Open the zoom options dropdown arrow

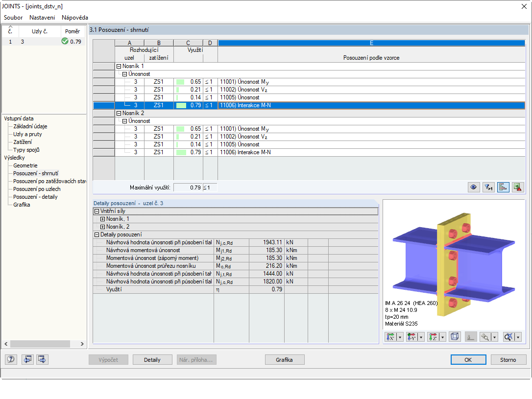pyautogui.click(x=494, y=337)
